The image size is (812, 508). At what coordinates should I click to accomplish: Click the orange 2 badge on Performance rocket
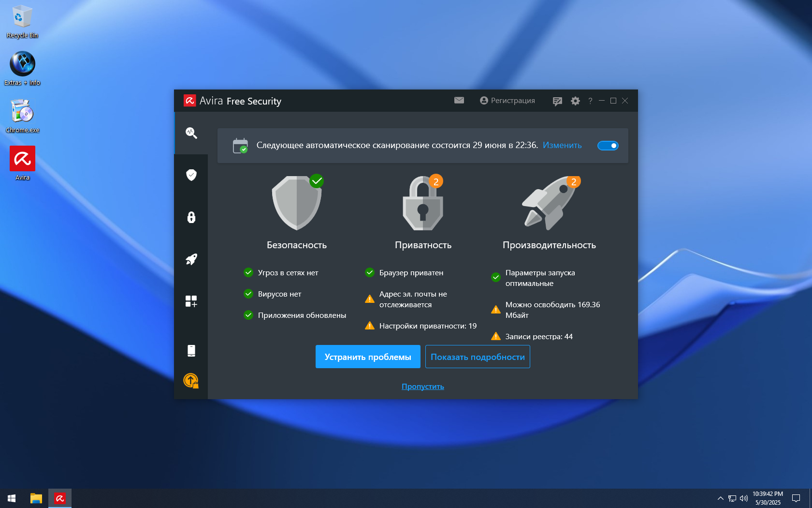click(x=574, y=182)
